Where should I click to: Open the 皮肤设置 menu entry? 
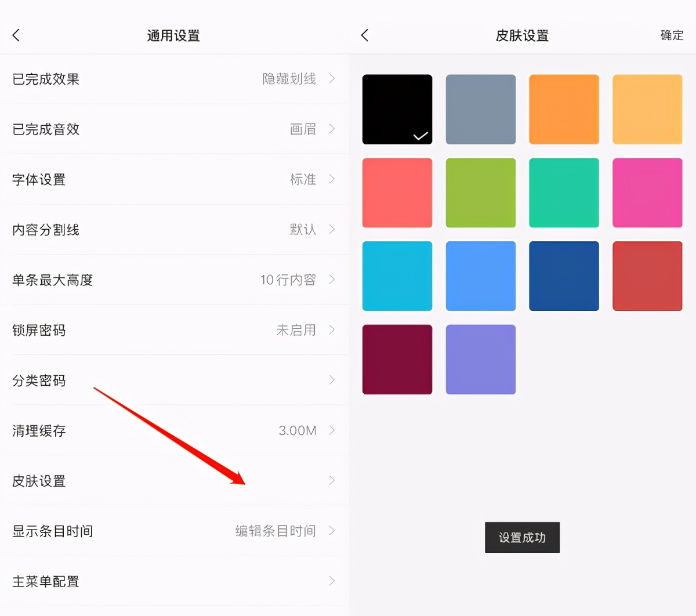click(174, 481)
